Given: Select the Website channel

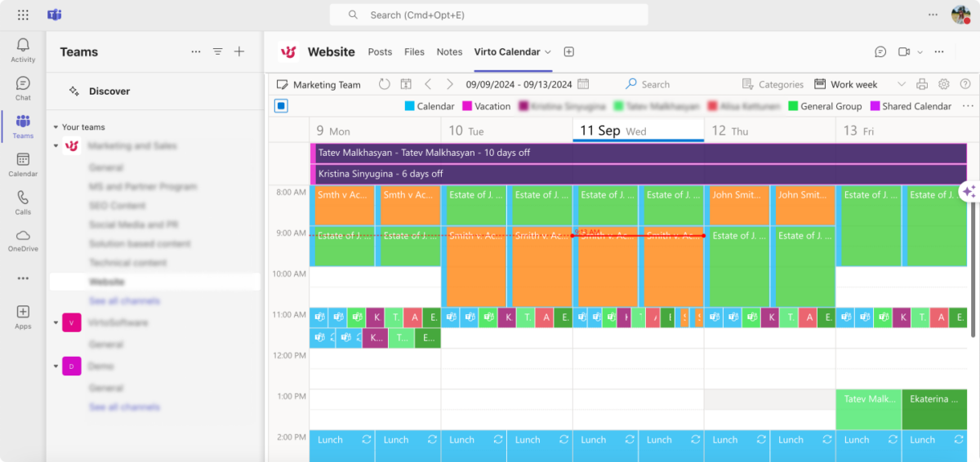Looking at the screenshot, I should tap(154, 282).
